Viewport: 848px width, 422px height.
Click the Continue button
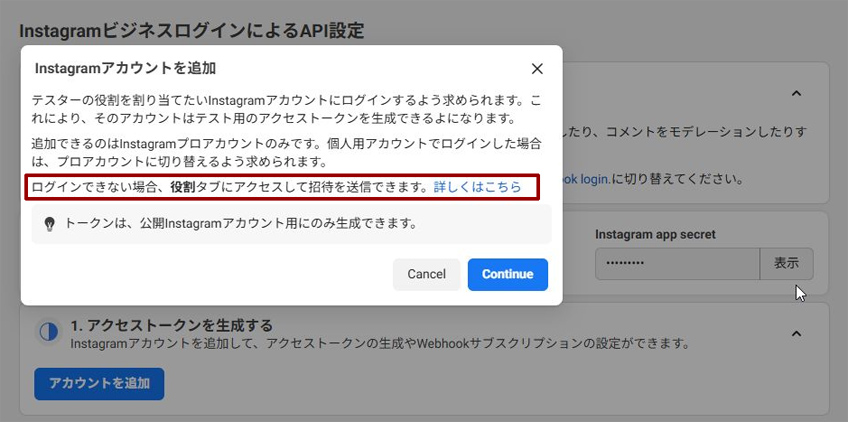click(x=508, y=274)
